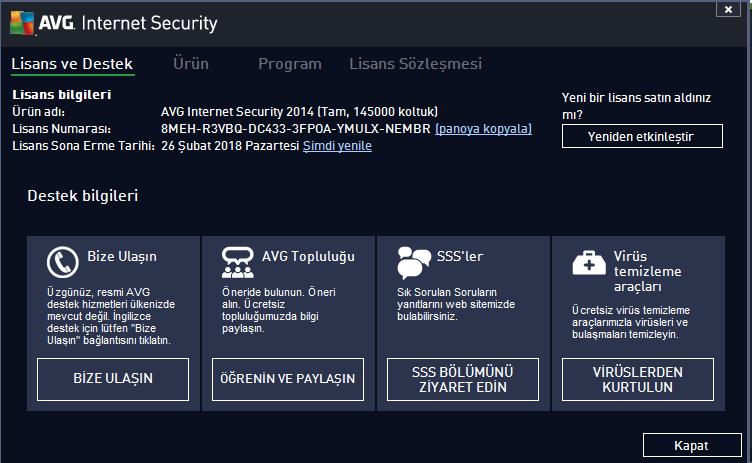Click the expiry date 26 Şubat 2018 Pazartesi
The image size is (752, 463).
pos(230,145)
